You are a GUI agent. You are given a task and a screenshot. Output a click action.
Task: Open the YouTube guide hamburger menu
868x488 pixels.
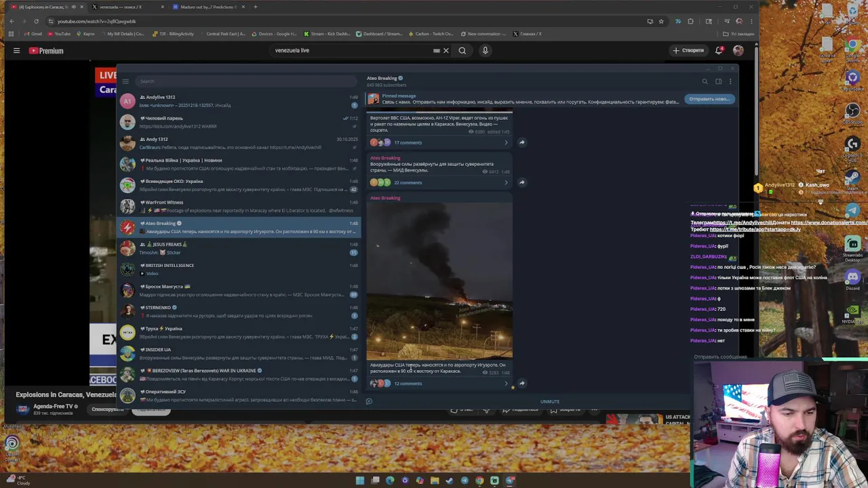[16, 50]
